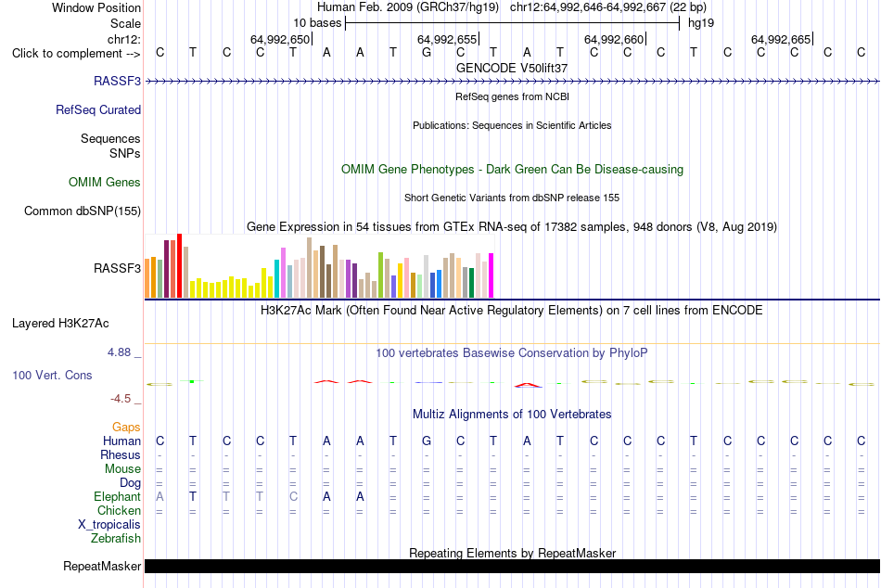Viewport: 881px width, 588px height.
Task: Click the C base in the Elephant row
Action: (293, 496)
